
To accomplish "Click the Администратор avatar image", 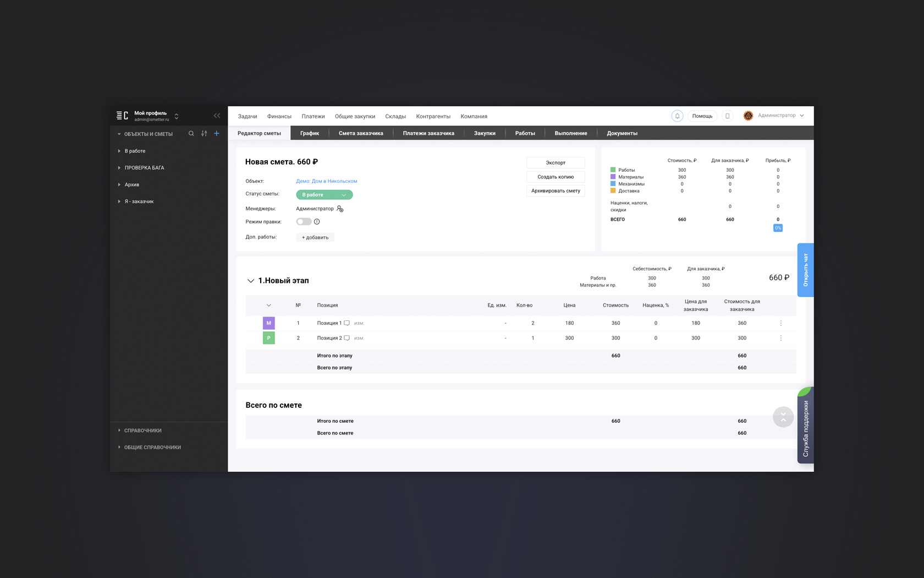I will pyautogui.click(x=748, y=116).
